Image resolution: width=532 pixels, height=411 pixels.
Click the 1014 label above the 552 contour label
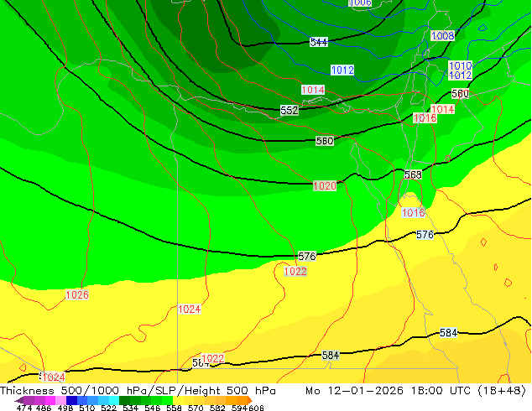[313, 90]
